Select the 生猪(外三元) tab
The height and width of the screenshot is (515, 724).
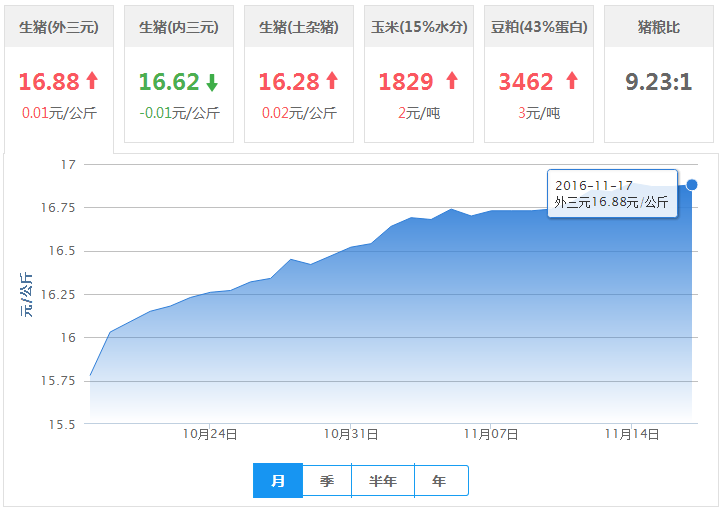point(58,27)
